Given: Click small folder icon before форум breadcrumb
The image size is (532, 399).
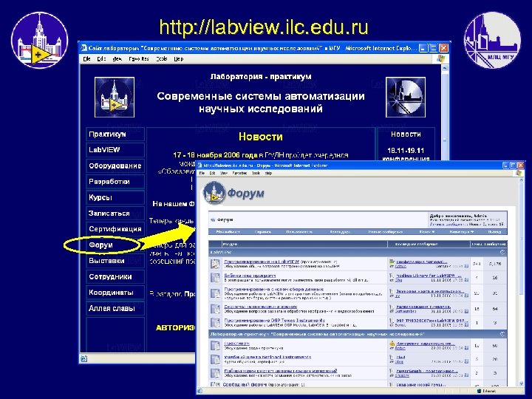Looking at the screenshot, I should coord(213,220).
